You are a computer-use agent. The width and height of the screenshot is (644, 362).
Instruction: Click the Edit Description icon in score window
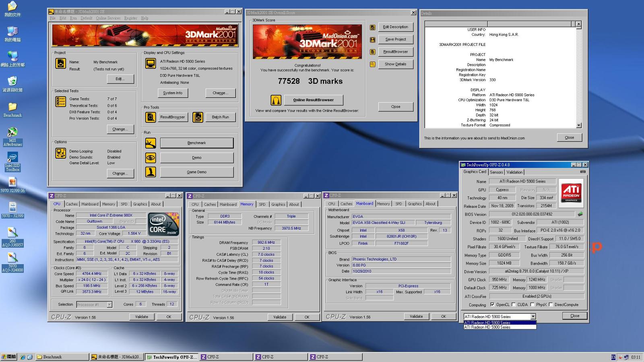pyautogui.click(x=373, y=27)
